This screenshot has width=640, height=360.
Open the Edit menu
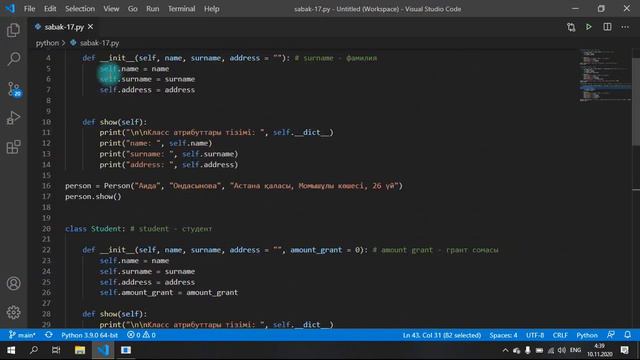pyautogui.click(x=50, y=9)
